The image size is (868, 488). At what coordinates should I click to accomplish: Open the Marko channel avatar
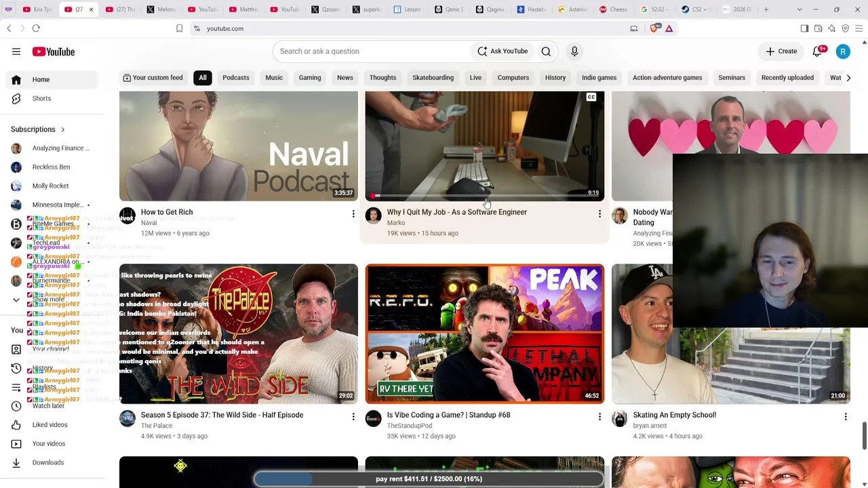[x=374, y=216]
